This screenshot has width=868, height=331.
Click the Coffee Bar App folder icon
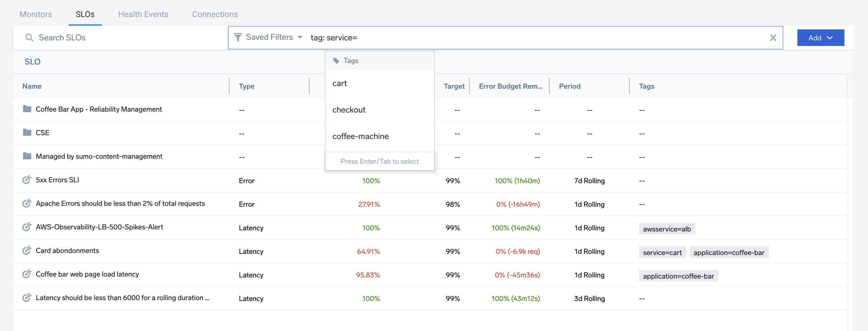coord(27,109)
